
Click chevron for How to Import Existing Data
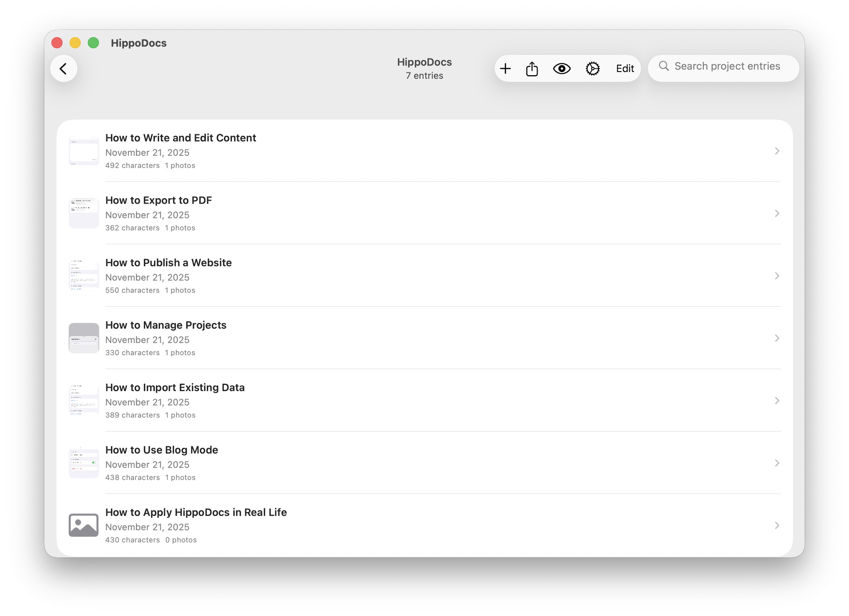point(777,401)
